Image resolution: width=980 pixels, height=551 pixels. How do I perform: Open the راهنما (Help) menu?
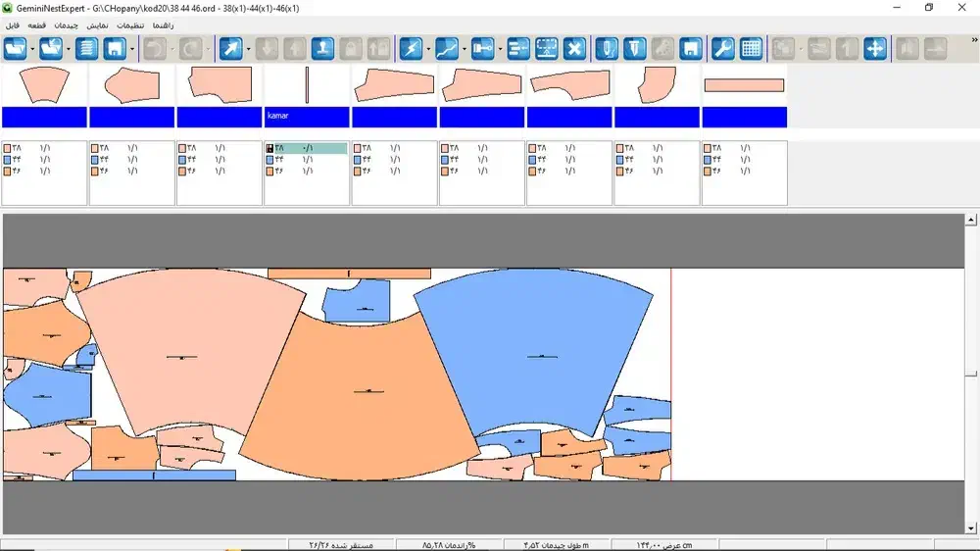163,25
